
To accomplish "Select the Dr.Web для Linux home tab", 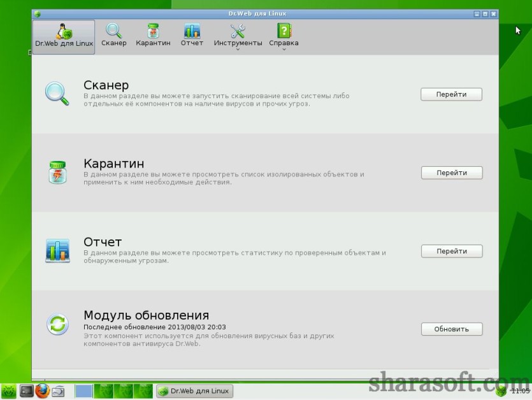I will [64, 37].
